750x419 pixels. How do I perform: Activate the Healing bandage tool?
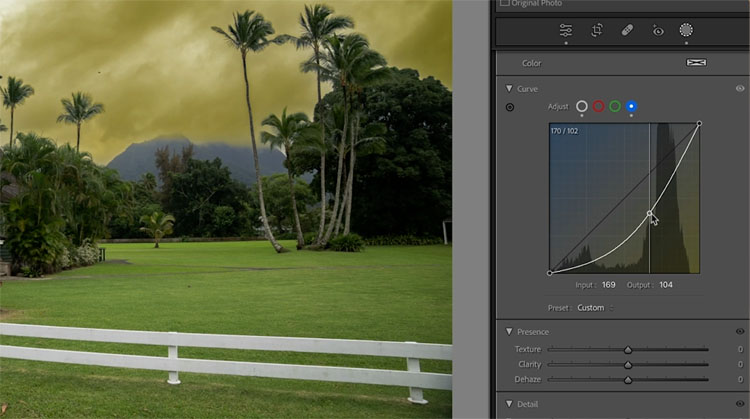(x=626, y=30)
